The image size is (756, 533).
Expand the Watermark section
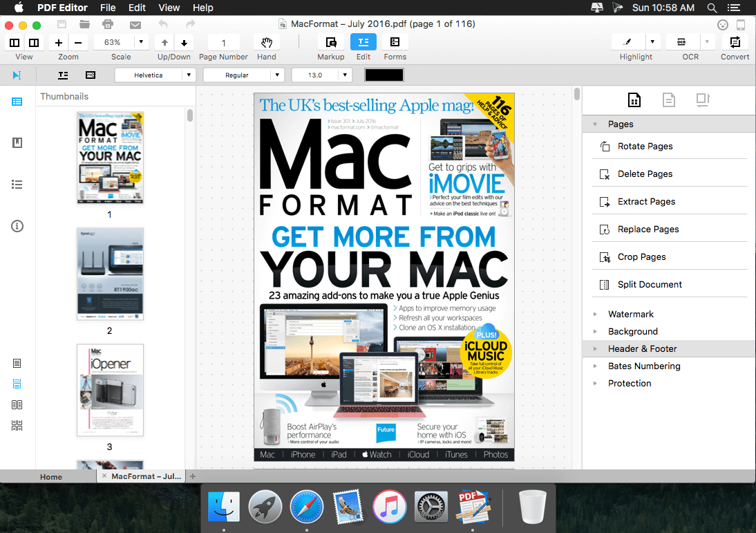pos(595,314)
